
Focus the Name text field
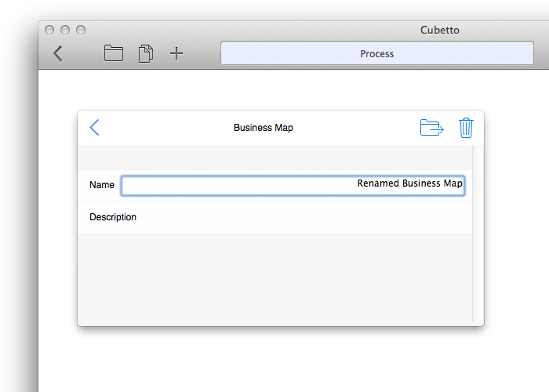point(293,186)
